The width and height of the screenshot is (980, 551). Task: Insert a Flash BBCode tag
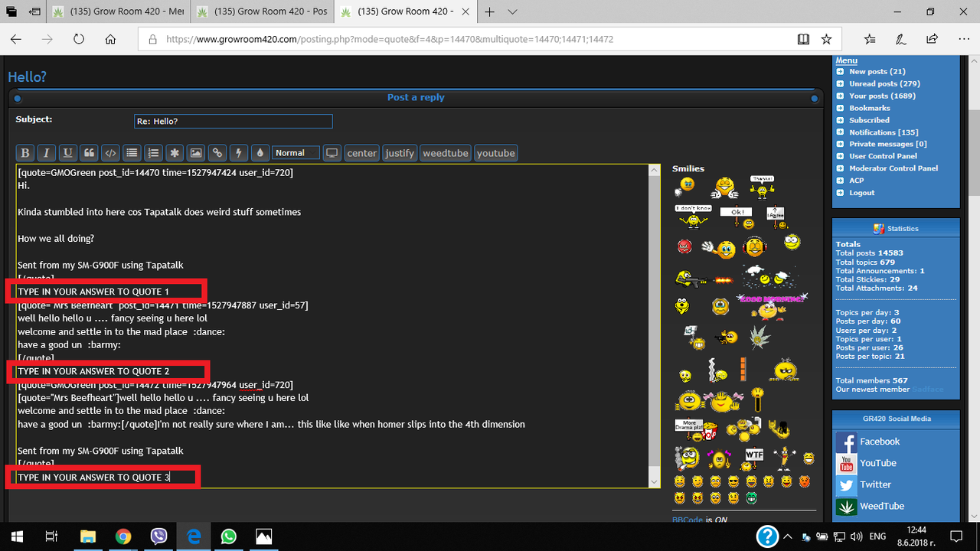click(238, 152)
